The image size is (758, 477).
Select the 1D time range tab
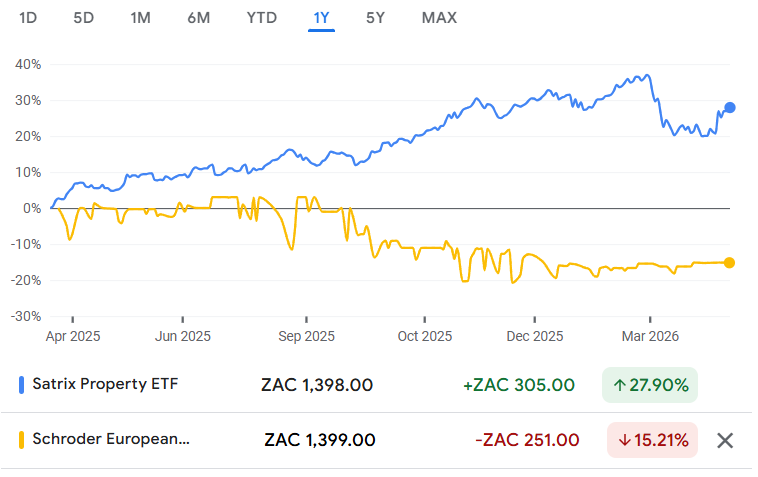(x=28, y=18)
